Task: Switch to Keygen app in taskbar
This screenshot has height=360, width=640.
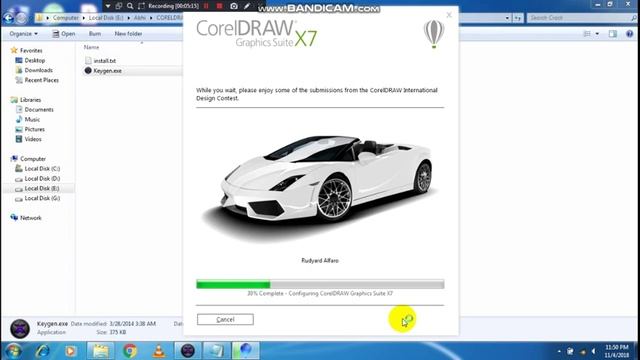Action: tap(188, 351)
